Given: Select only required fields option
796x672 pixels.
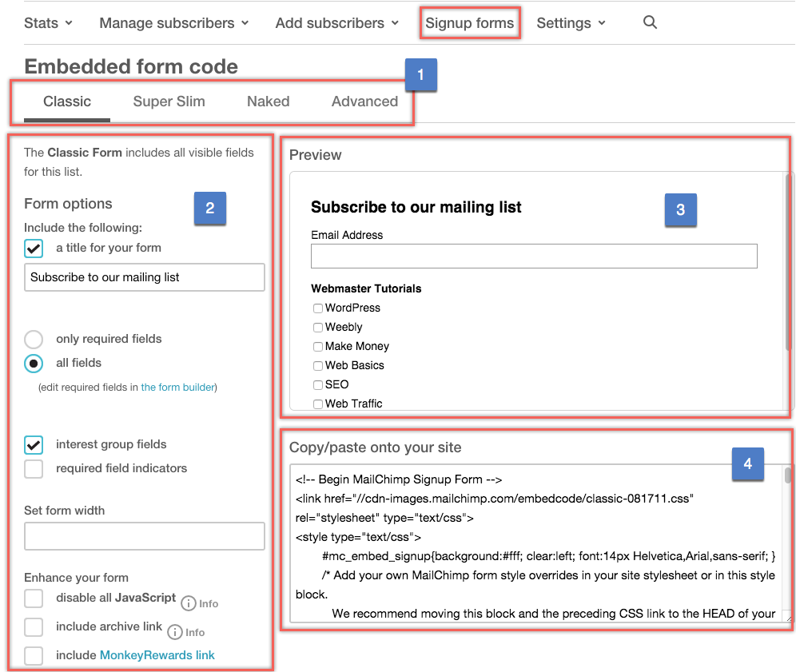Looking at the screenshot, I should (34, 339).
